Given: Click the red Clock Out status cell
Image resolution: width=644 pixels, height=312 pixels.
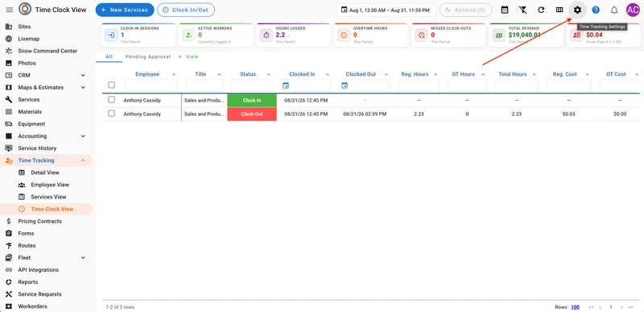Looking at the screenshot, I should click(252, 114).
